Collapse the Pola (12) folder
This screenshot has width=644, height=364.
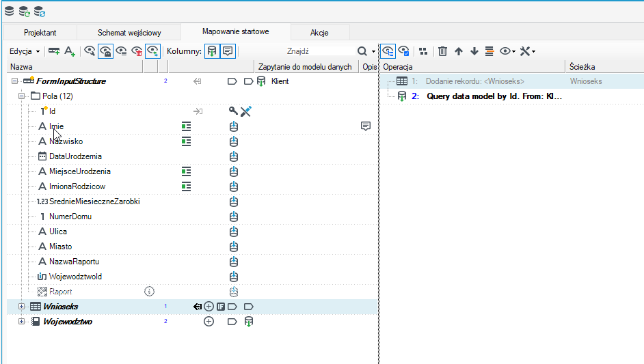21,96
